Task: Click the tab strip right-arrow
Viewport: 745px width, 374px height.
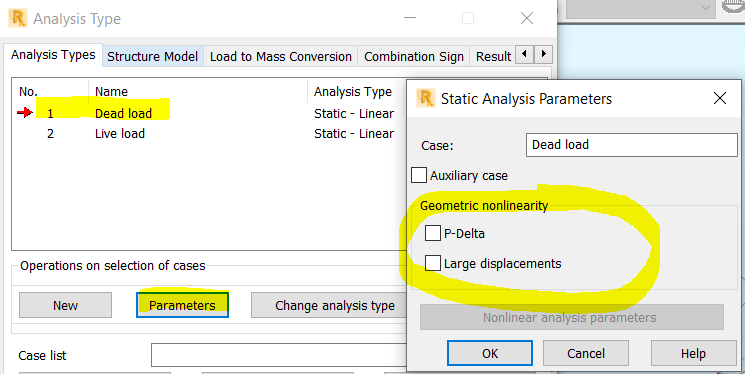Action: click(x=544, y=54)
